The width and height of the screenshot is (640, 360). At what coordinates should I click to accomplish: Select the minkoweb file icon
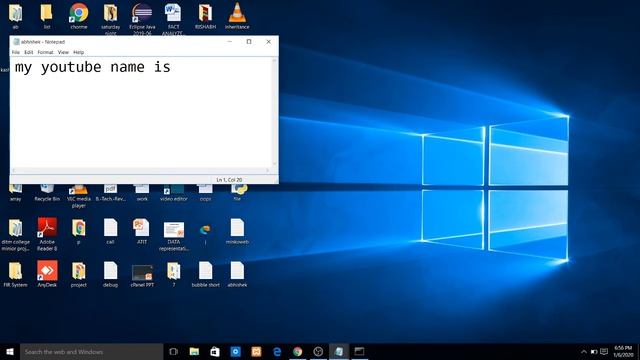pyautogui.click(x=237, y=231)
